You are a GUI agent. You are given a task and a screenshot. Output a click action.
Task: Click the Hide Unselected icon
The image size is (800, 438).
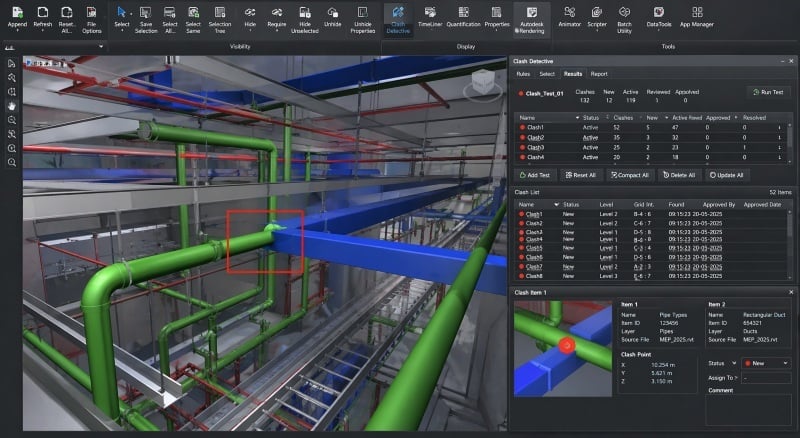[305, 12]
